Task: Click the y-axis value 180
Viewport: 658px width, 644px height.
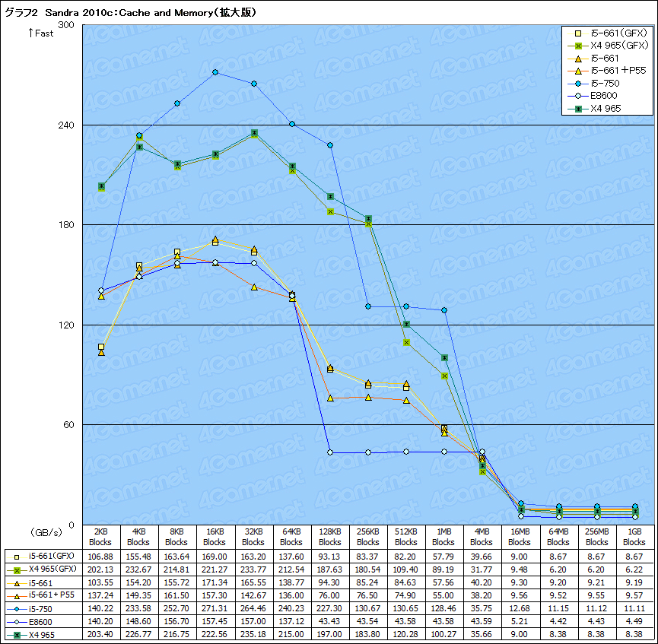Action: coord(66,225)
